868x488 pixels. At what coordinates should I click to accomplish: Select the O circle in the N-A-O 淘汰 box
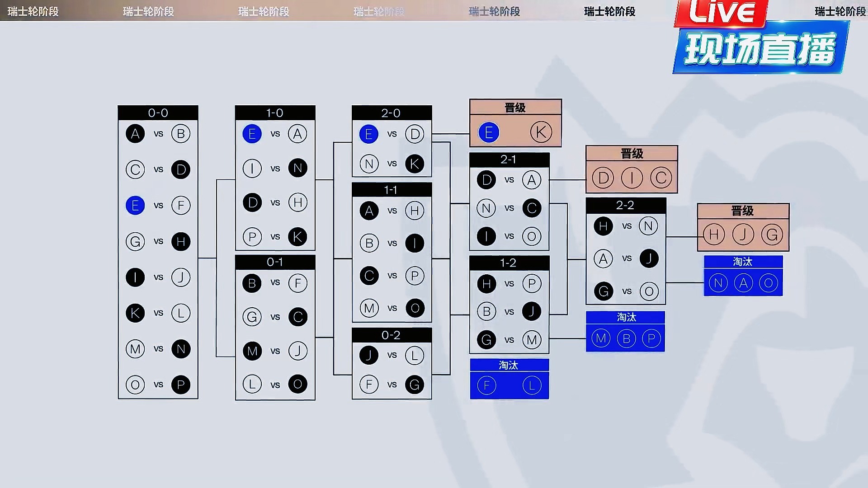[769, 283]
